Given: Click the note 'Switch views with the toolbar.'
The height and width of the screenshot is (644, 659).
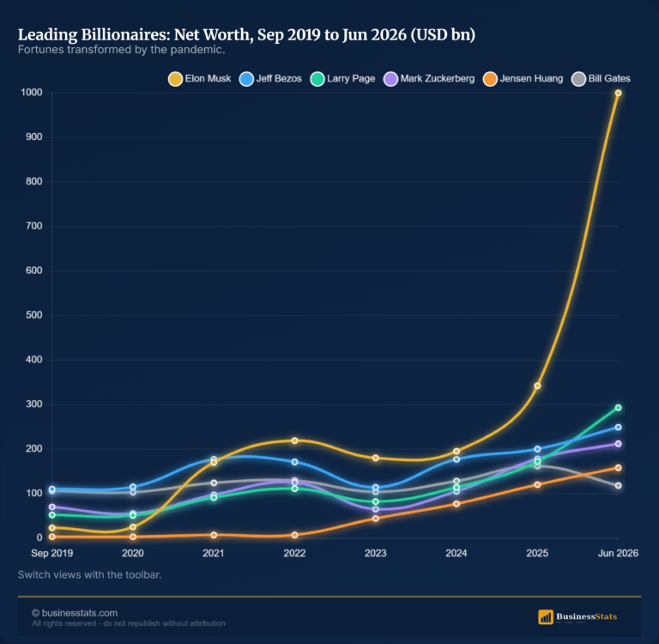Looking at the screenshot, I should [x=89, y=574].
